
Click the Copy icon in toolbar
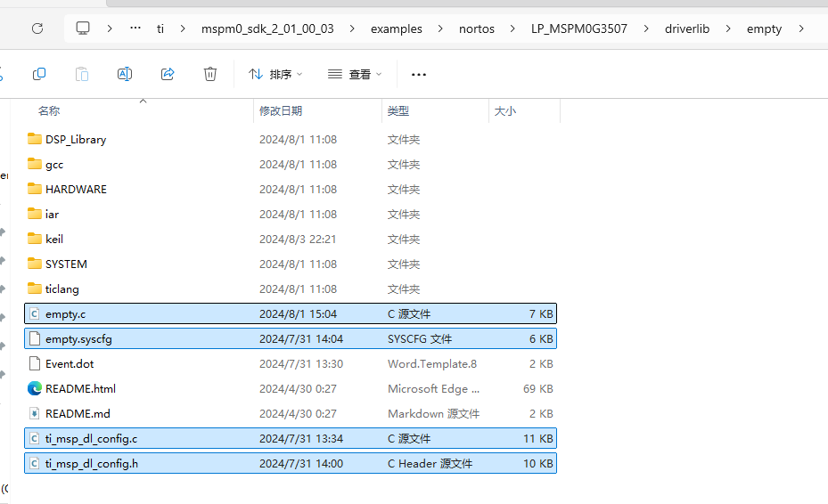[39, 74]
